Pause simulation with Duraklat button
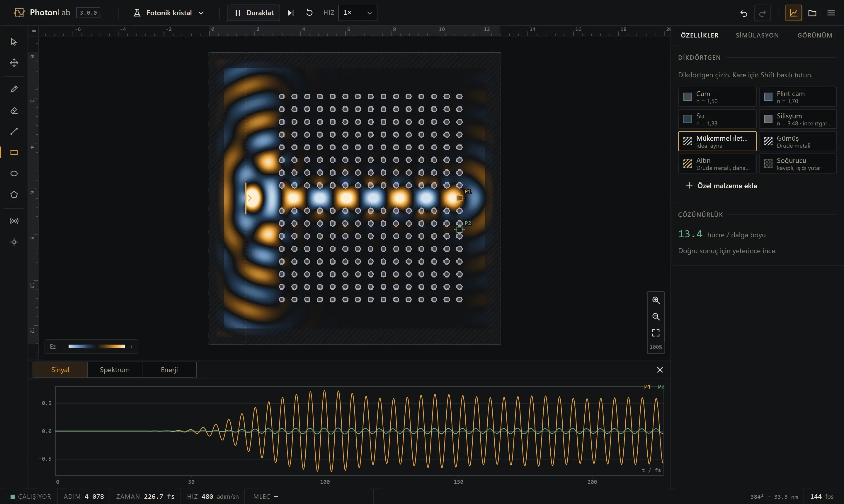The image size is (844, 504). [253, 13]
